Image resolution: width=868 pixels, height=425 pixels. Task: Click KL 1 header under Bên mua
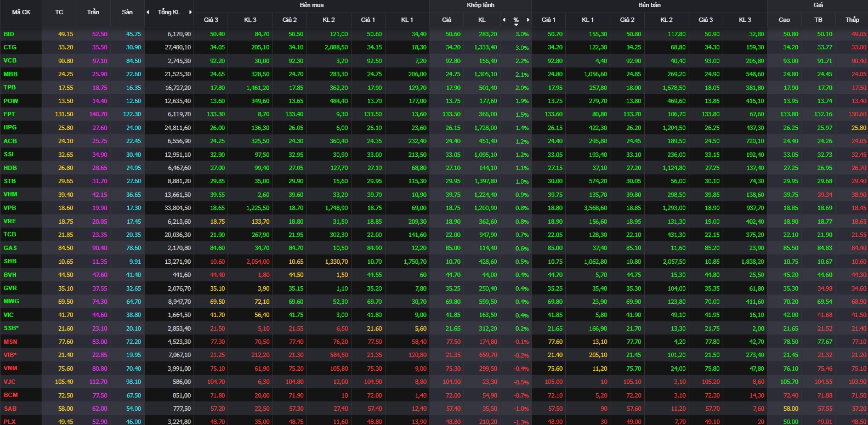[x=407, y=20]
